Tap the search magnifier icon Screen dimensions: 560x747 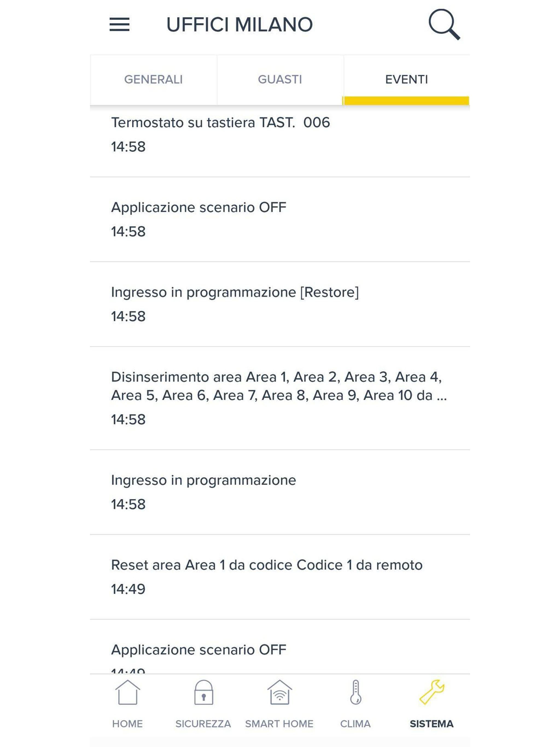pos(444,25)
